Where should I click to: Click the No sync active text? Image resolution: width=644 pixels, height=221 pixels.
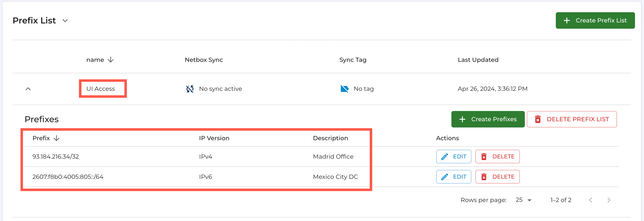[220, 89]
